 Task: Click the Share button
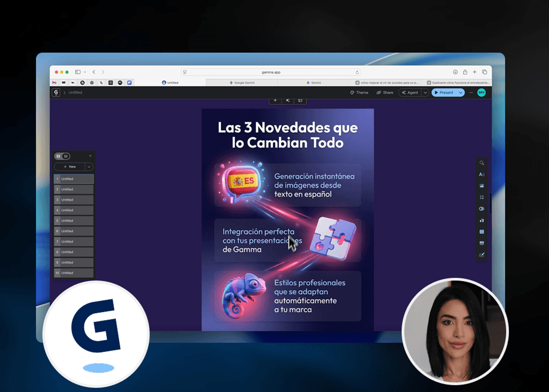[x=385, y=92]
